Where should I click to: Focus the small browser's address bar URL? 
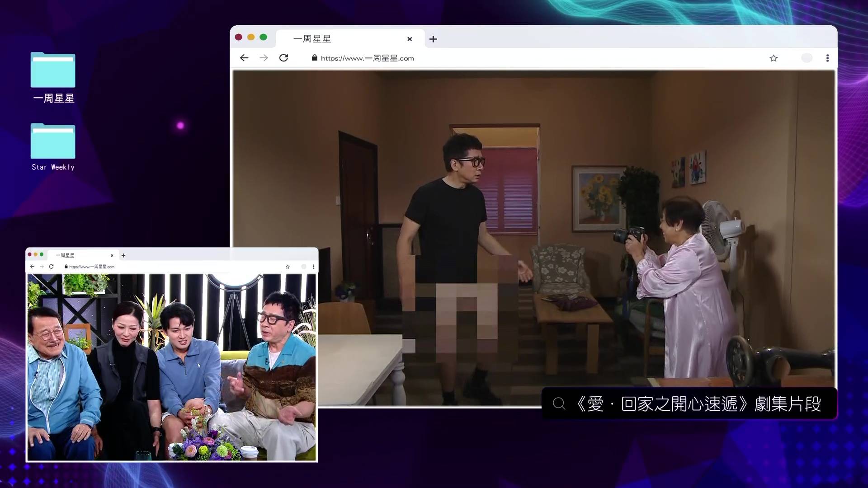[92, 267]
